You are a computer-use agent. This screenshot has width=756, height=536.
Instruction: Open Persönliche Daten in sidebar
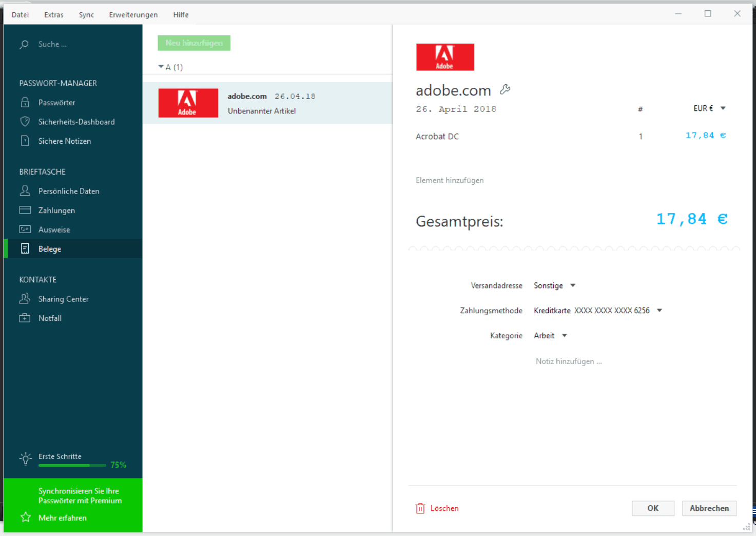click(73, 190)
